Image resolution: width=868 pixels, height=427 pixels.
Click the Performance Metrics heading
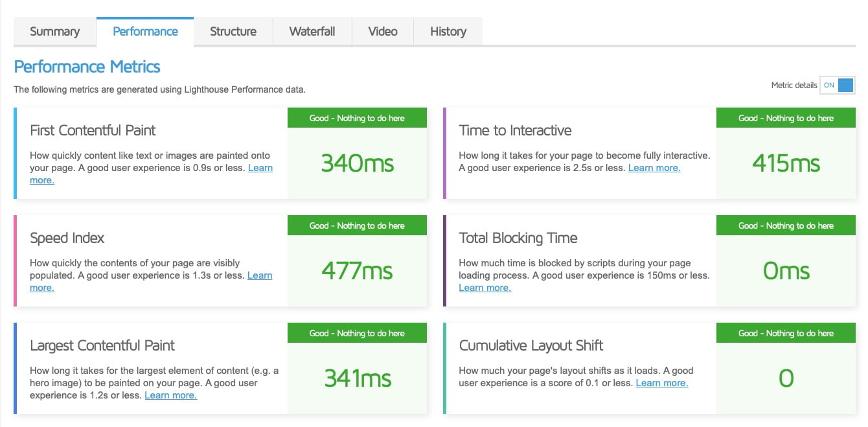pyautogui.click(x=87, y=66)
